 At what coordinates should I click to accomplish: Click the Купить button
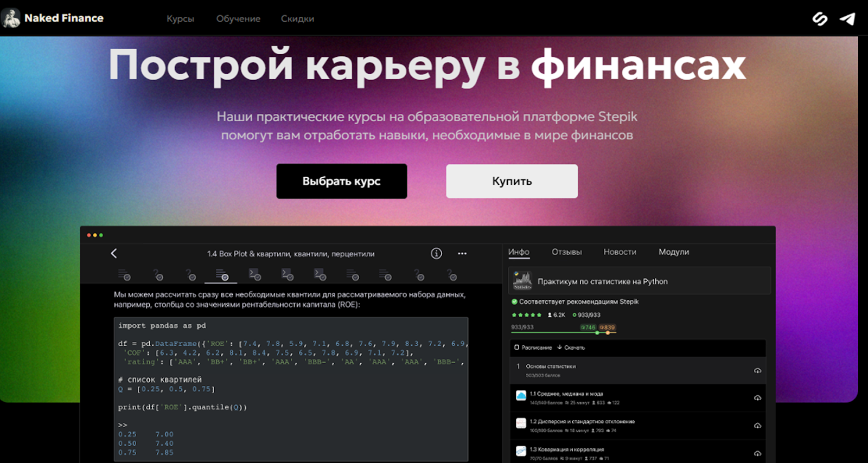click(512, 181)
